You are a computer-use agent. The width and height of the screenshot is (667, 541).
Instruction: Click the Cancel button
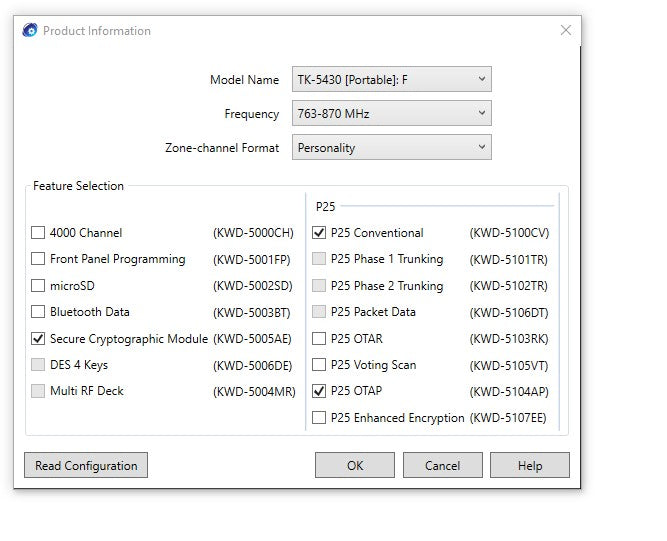tap(443, 465)
